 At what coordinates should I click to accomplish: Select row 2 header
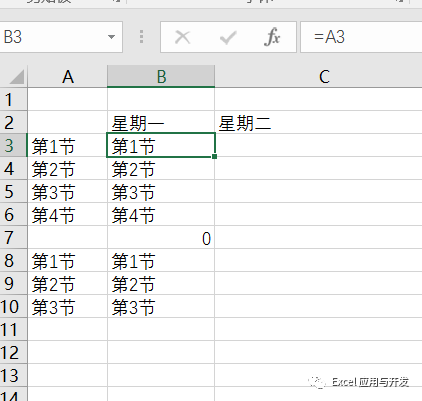pos(13,122)
